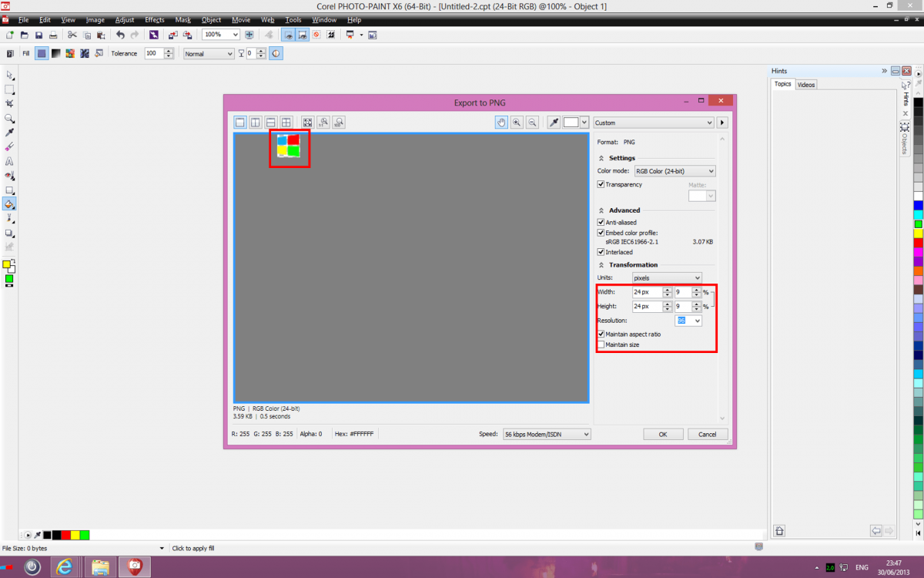
Task: Select the Red-eye removal tool
Action: [x=9, y=176]
